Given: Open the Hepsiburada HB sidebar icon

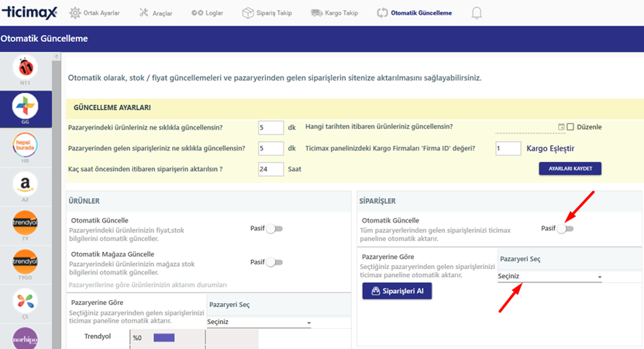Looking at the screenshot, I should (25, 145).
